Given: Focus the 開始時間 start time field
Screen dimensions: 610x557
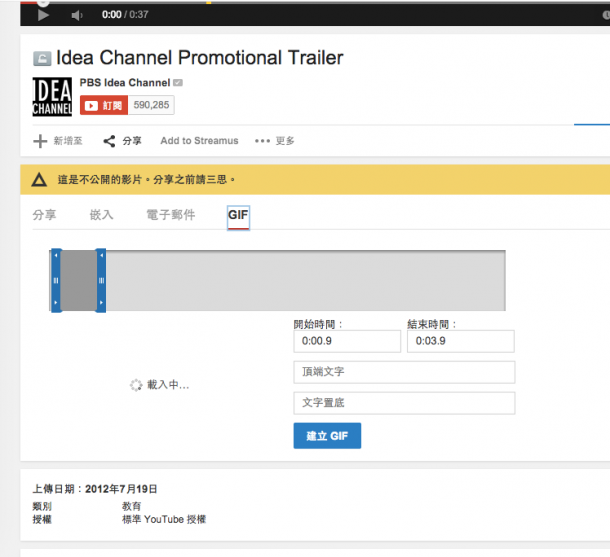Looking at the screenshot, I should pos(347,341).
